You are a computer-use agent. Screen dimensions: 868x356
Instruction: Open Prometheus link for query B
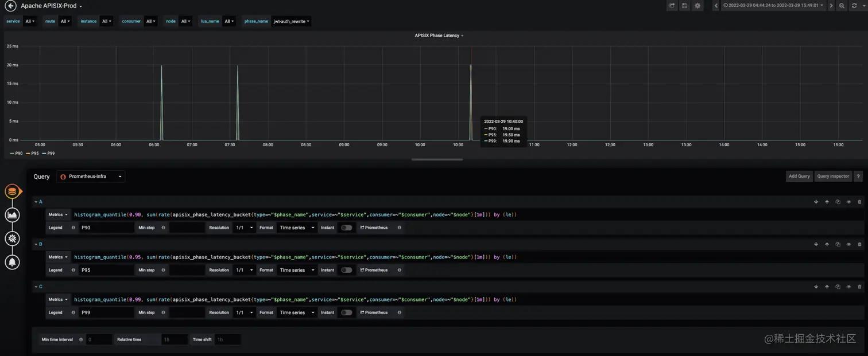tap(374, 270)
